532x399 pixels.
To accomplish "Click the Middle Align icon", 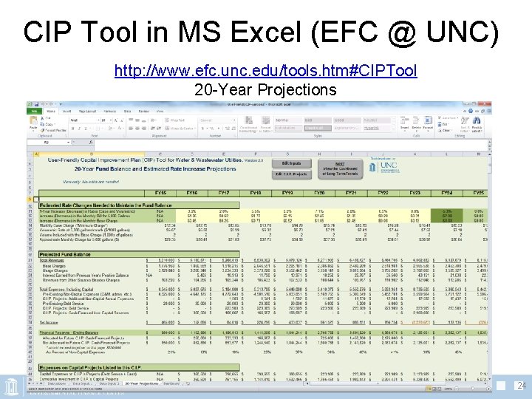I will 137,120.
